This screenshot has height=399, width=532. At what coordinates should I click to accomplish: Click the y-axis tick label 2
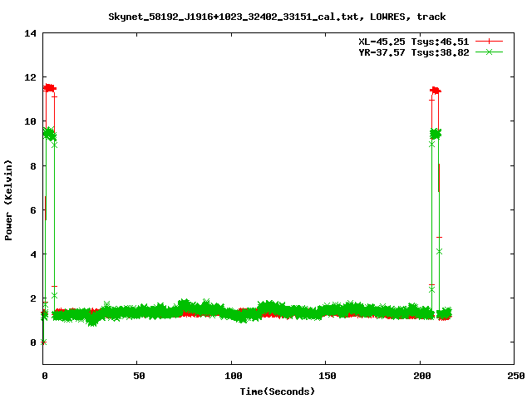click(33, 298)
